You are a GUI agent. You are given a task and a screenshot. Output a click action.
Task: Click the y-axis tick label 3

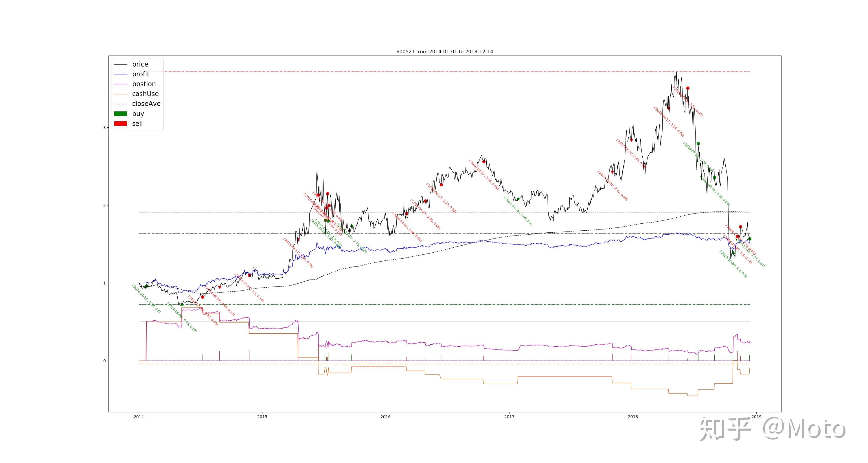104,127
